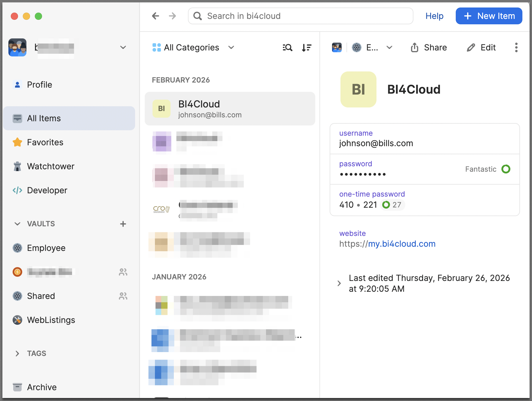Screen dimensions: 532x401
Task: Click the Shared vault icon
Action: [x=17, y=296]
